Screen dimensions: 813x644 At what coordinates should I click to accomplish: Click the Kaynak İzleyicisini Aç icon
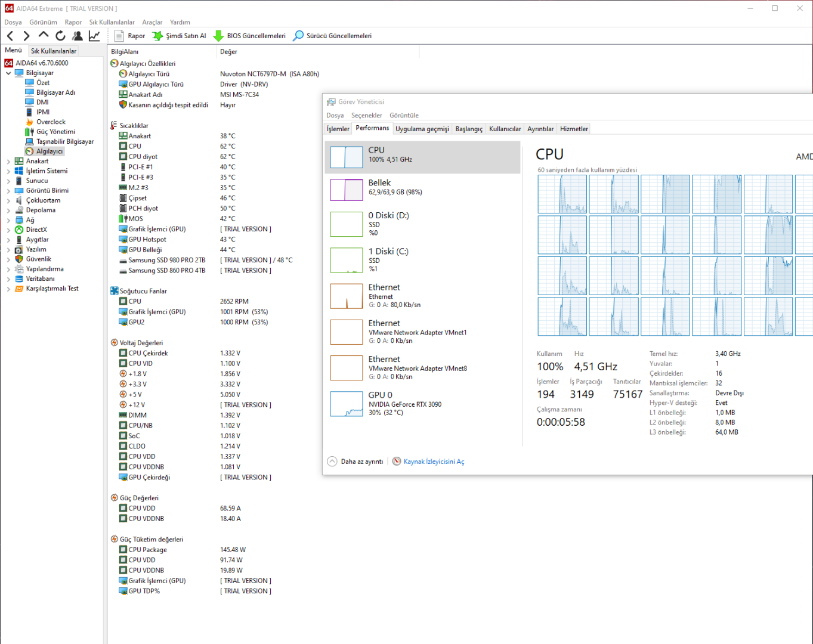[x=397, y=462]
